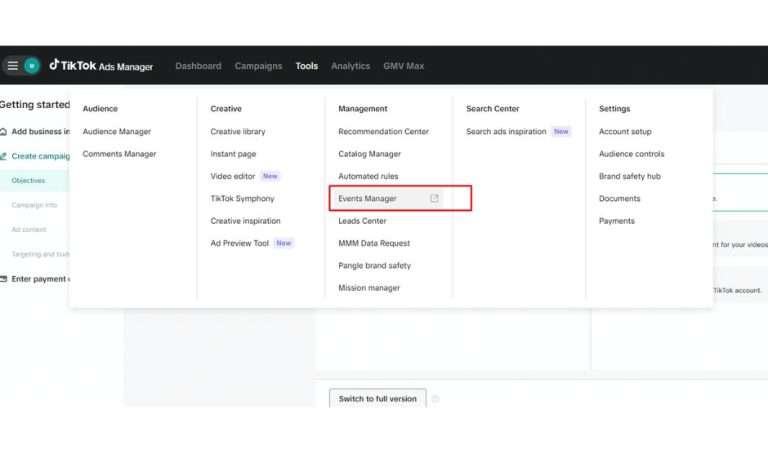Open Audience Manager
The height and width of the screenshot is (453, 768).
coord(117,132)
